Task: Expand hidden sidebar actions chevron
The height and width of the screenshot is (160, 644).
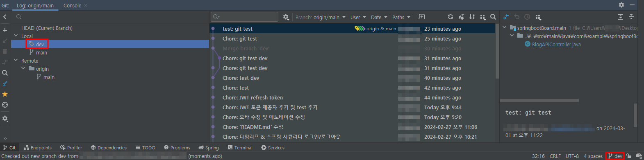Action: 5,138
